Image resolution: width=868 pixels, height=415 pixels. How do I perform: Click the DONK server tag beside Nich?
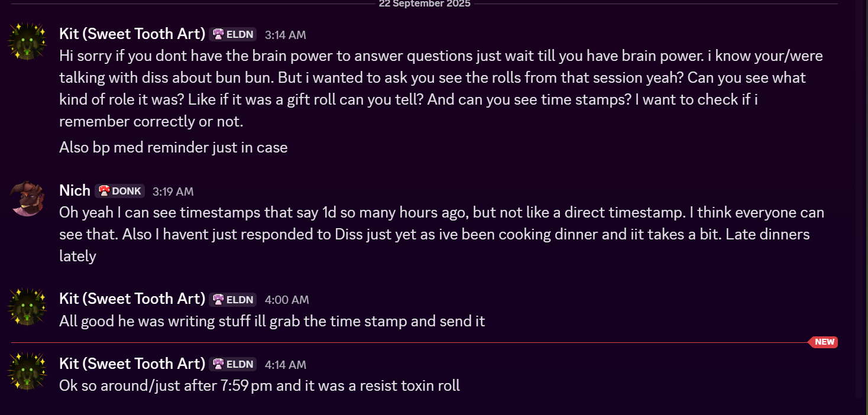coord(120,191)
